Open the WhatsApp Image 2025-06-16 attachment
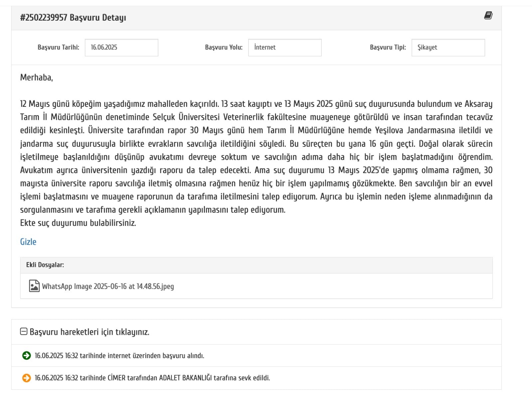This screenshot has height=417, width=532. (108, 286)
